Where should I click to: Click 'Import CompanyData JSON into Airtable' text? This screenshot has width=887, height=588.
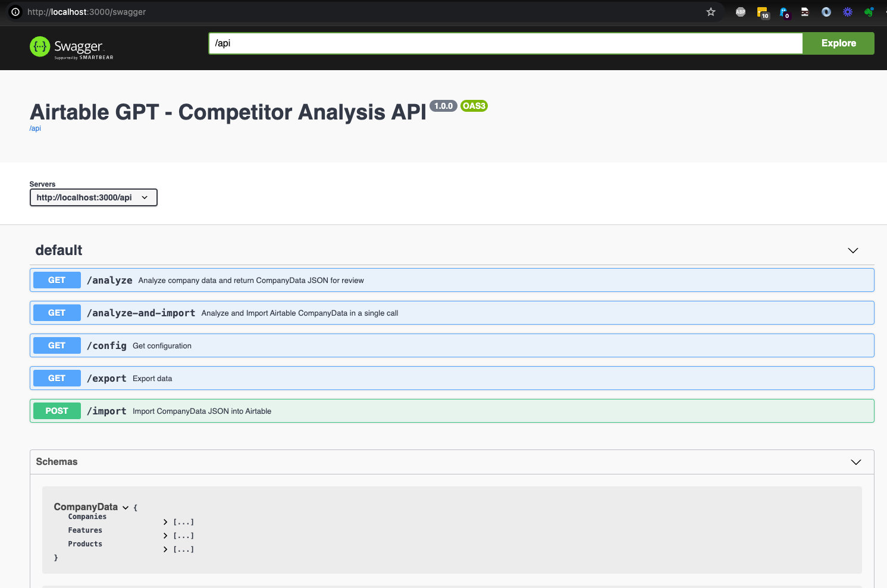tap(202, 411)
